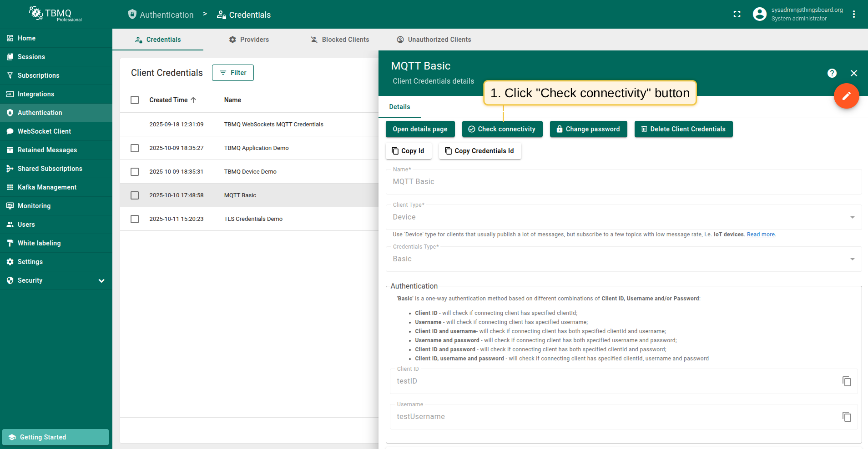Follow the Read more link
The height and width of the screenshot is (449, 868).
(x=760, y=234)
